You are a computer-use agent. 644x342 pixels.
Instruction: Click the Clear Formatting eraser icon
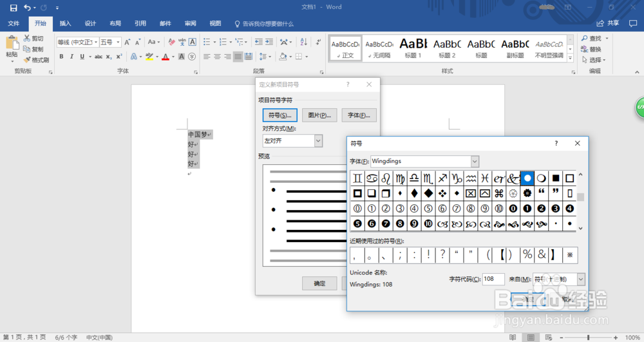click(172, 42)
